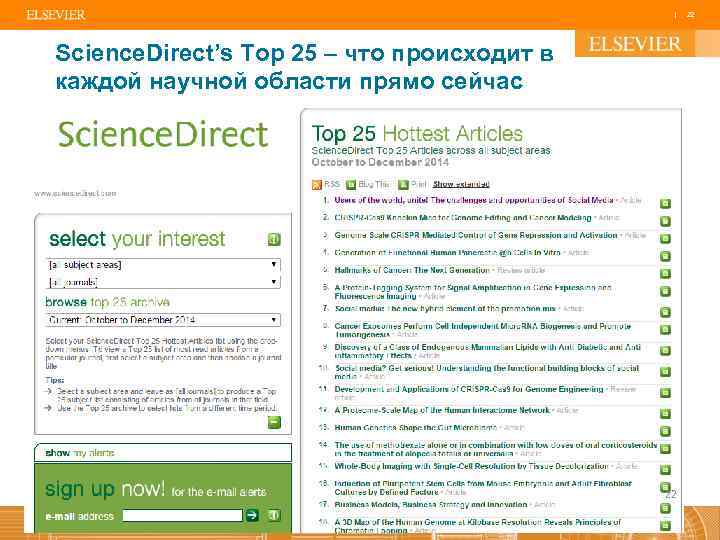720x540 pixels.
Task: Click green icon for Human Genetics Gut Microbiome article
Action: pyautogui.click(x=665, y=431)
